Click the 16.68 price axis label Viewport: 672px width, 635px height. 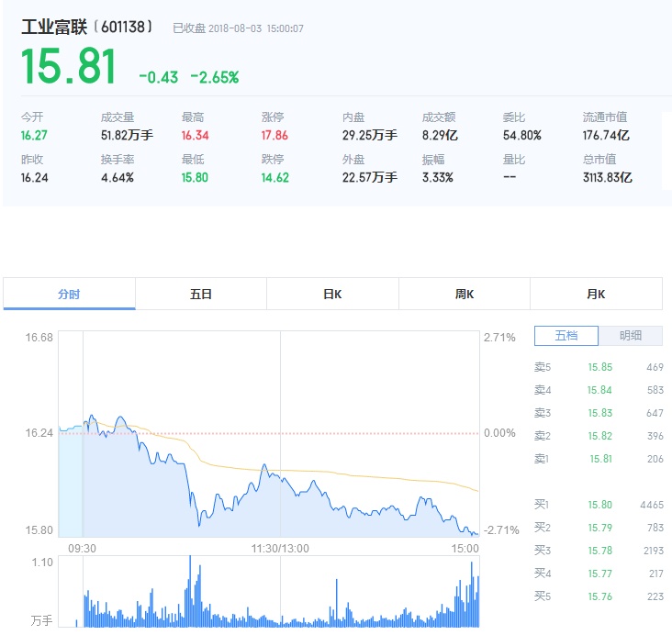click(39, 338)
